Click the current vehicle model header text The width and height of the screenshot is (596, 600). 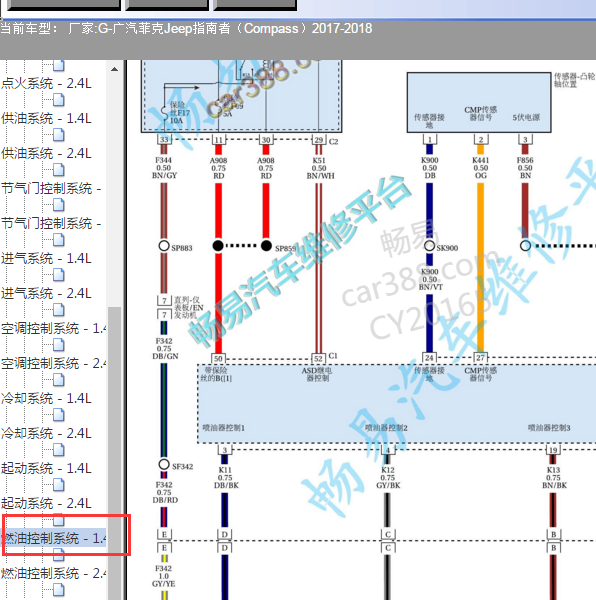click(186, 29)
